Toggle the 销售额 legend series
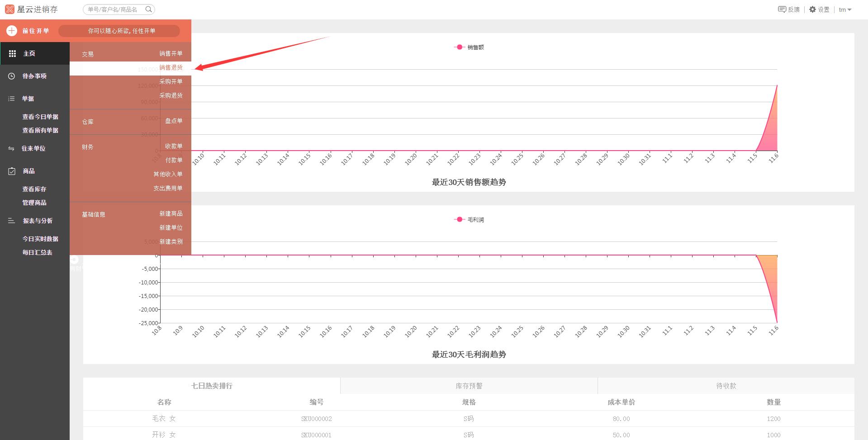Image resolution: width=868 pixels, height=440 pixels. pyautogui.click(x=469, y=47)
